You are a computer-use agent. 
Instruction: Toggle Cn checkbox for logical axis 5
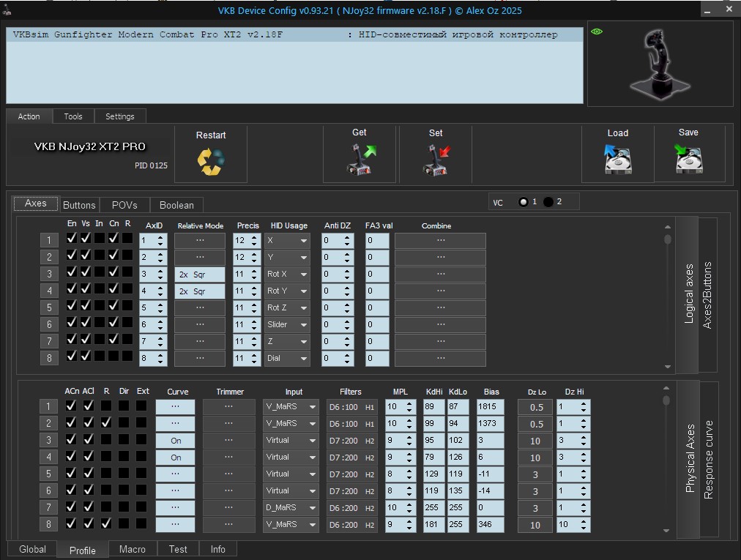[x=113, y=305]
